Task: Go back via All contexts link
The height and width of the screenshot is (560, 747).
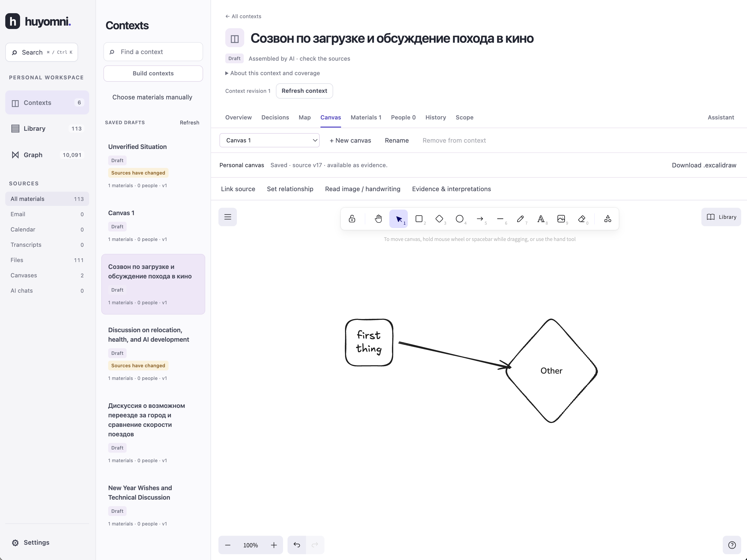Action: click(x=243, y=16)
